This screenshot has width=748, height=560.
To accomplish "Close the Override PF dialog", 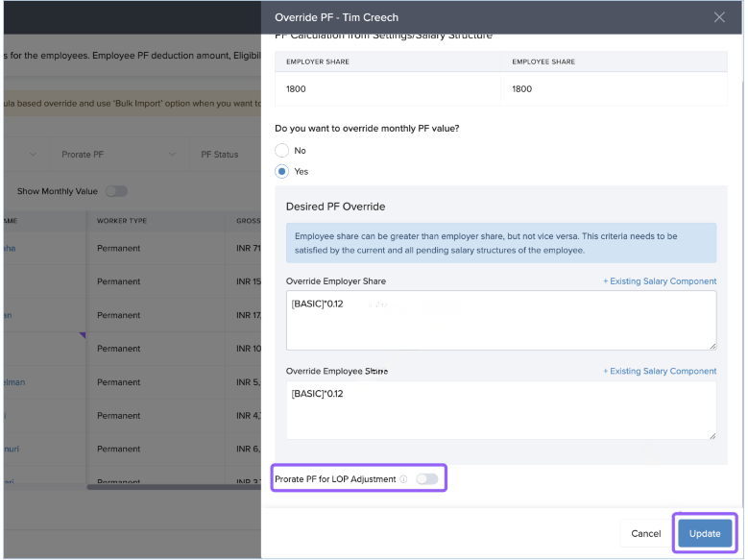I will tap(719, 17).
